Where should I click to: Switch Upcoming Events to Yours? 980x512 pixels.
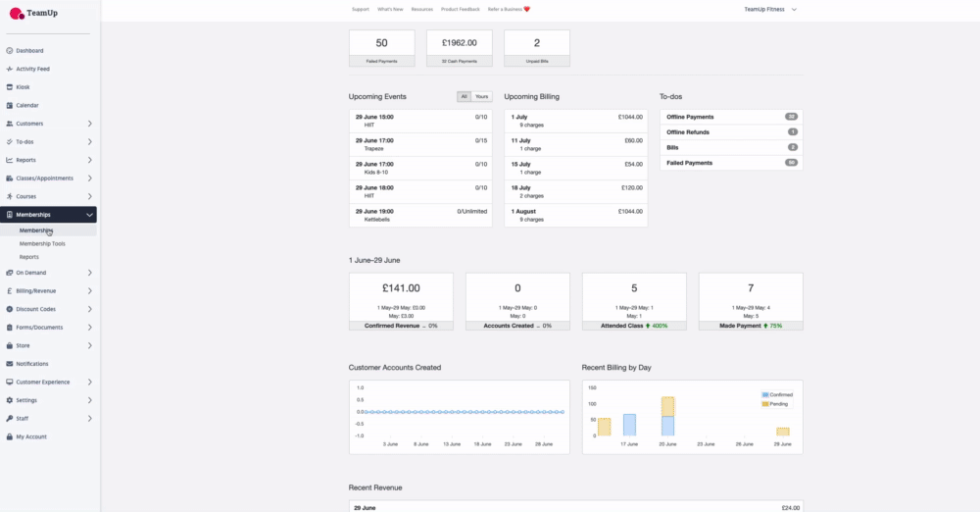[481, 97]
